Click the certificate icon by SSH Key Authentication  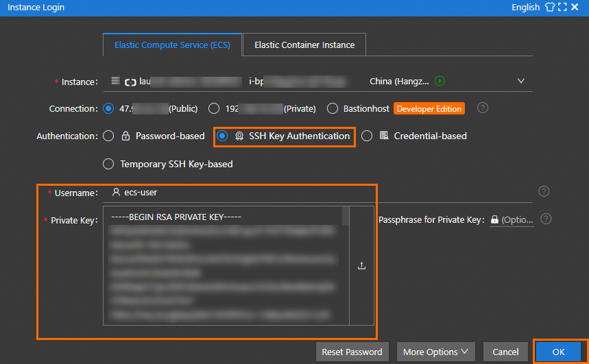tap(239, 136)
